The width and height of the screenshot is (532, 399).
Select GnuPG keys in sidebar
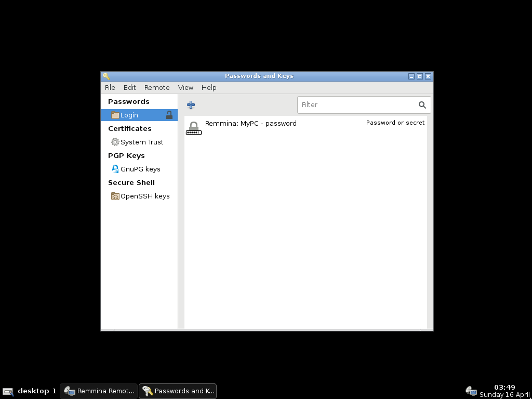click(139, 169)
